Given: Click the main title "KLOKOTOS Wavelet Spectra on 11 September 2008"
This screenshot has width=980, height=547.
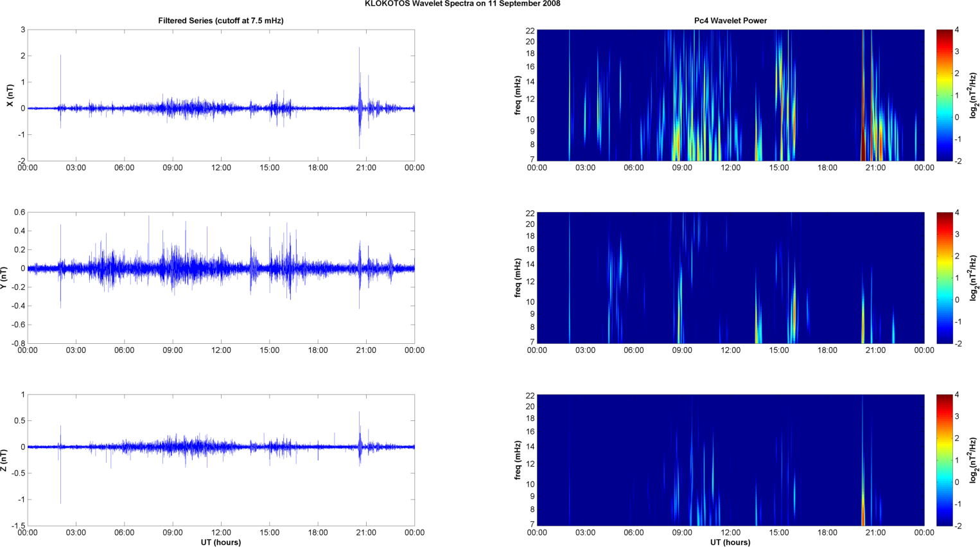Looking at the screenshot, I should [x=462, y=4].
